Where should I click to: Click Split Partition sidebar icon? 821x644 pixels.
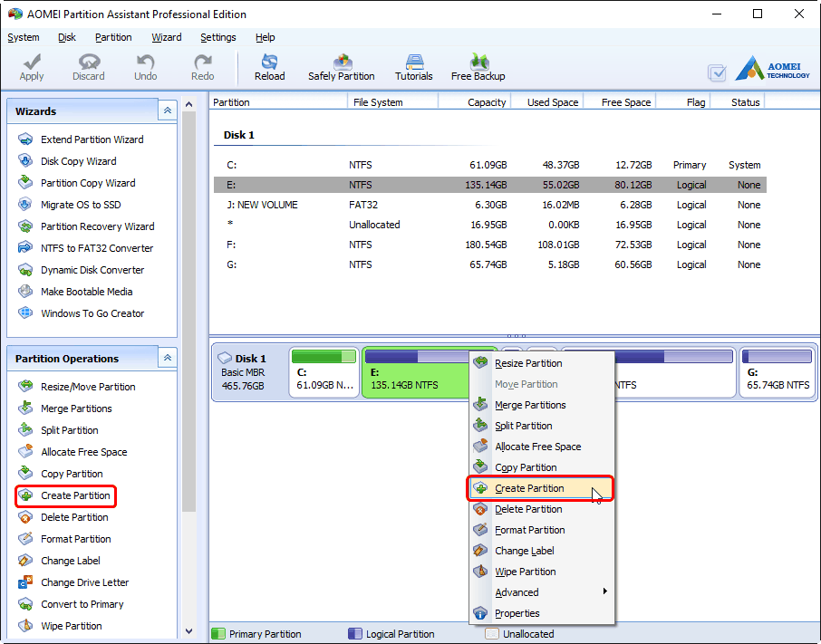coord(25,429)
